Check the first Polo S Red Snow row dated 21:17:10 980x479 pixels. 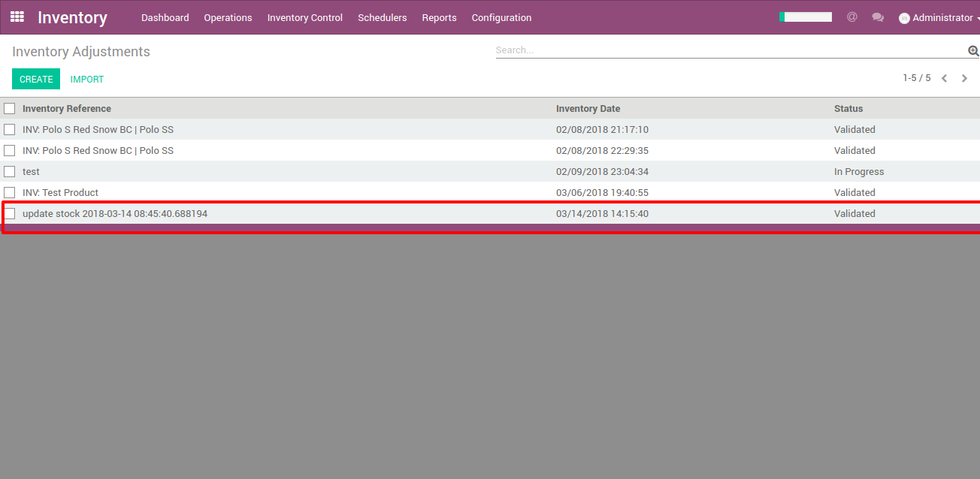10,130
